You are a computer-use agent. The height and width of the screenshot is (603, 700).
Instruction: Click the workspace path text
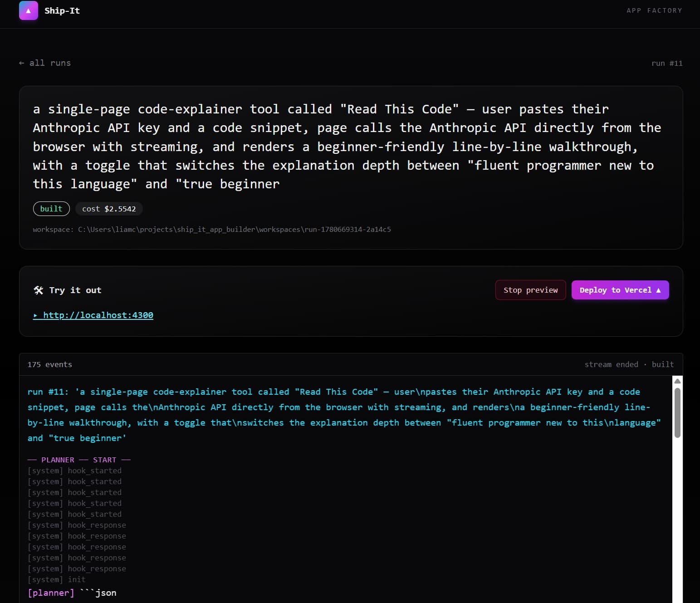click(x=212, y=230)
